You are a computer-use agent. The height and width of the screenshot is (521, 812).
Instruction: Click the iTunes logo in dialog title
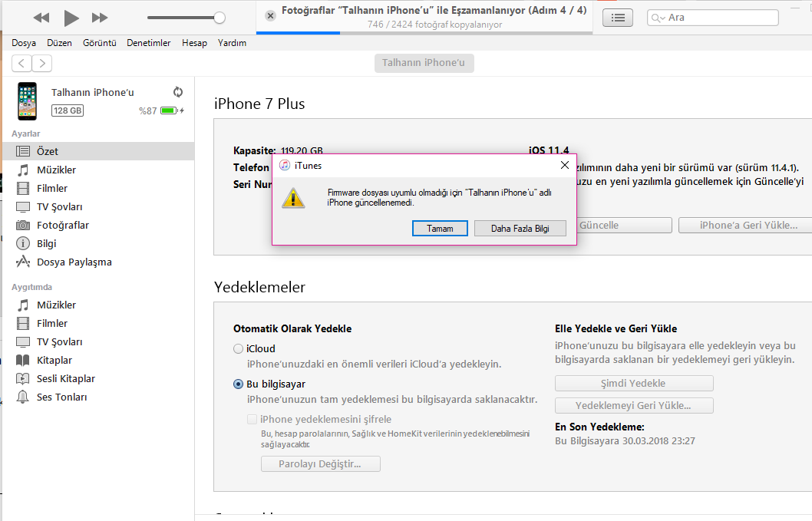[x=285, y=165]
